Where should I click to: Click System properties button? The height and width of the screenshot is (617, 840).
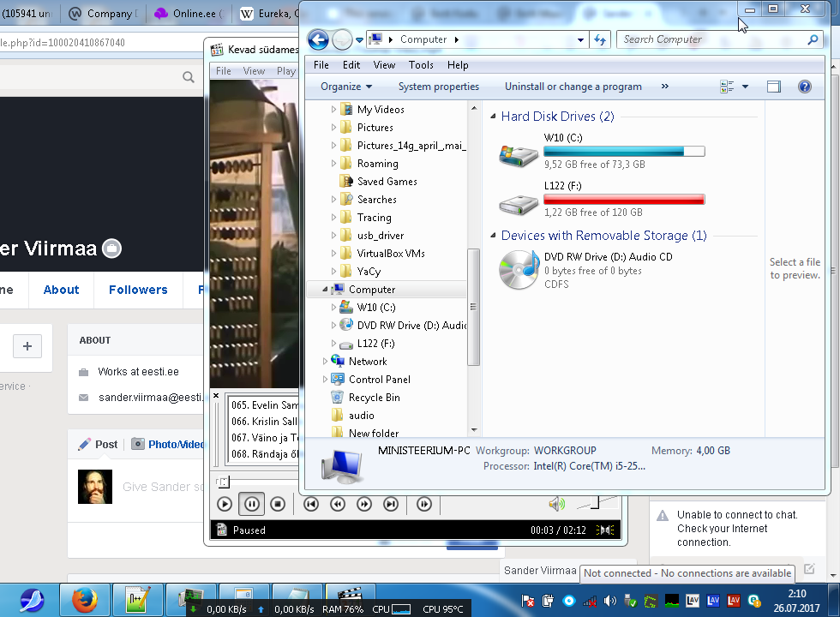[x=438, y=87]
